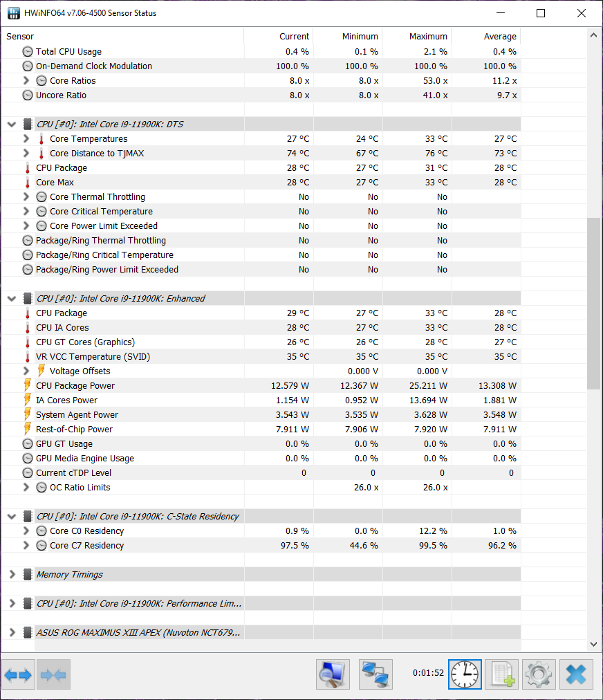Click the Maximum column header
Screen dimensions: 603x700
coord(417,36)
